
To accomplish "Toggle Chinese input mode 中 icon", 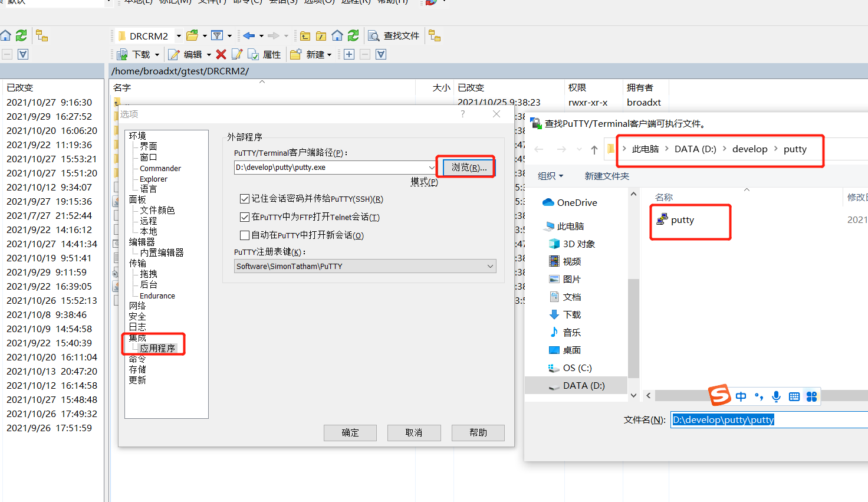I will (x=741, y=396).
